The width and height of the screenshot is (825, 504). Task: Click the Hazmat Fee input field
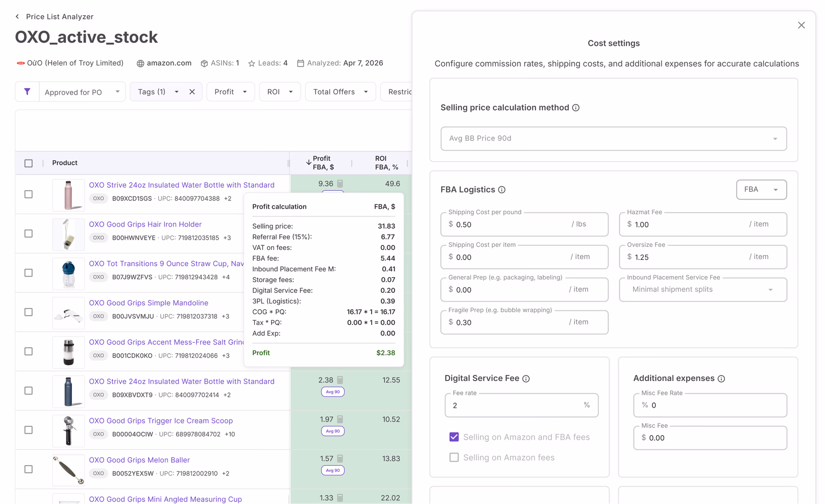point(703,224)
